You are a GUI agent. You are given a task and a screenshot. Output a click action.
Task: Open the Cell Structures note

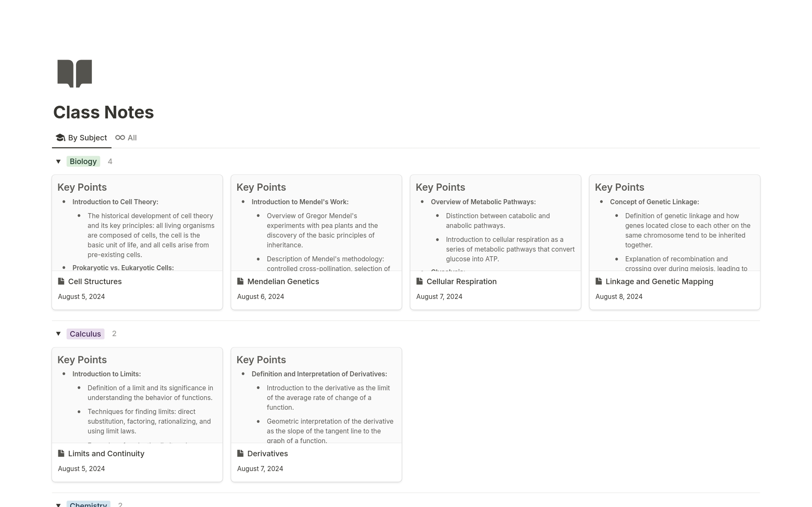95,282
